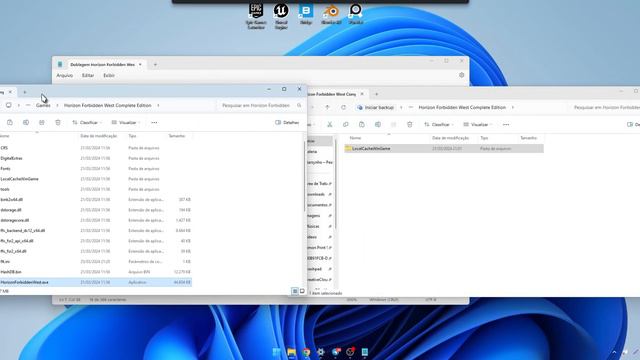
Task: Click Google Chrome icon on taskbar
Action: (306, 352)
